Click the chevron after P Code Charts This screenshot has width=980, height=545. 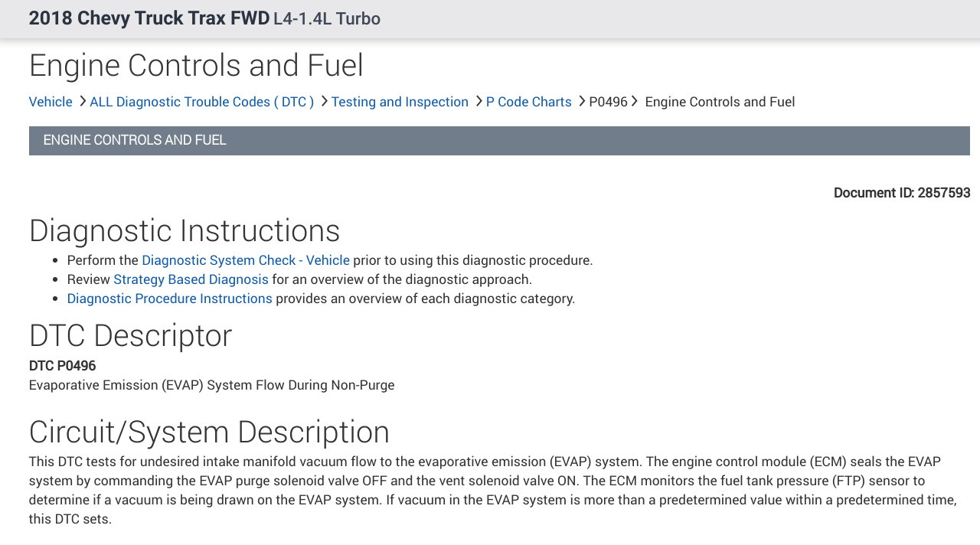[582, 101]
